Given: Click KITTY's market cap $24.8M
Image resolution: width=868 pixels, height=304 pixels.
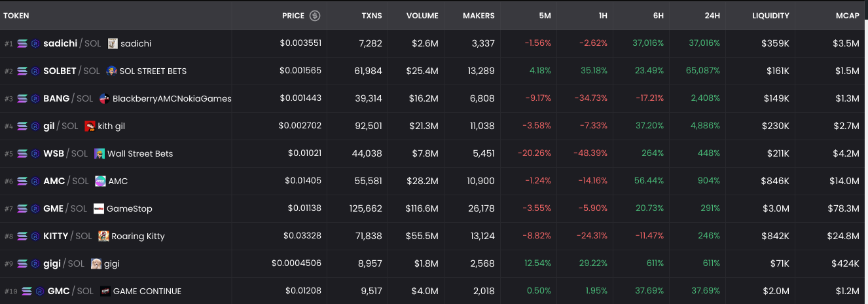Looking at the screenshot, I should click(x=844, y=236).
